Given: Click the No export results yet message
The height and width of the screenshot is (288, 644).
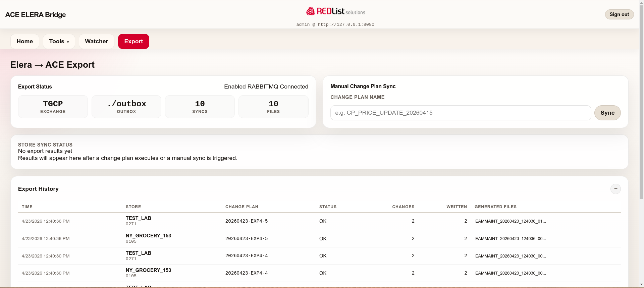Looking at the screenshot, I should click(x=45, y=151).
